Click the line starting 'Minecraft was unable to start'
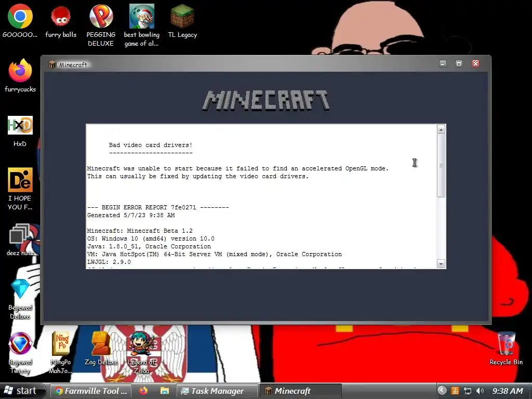Viewport: 532px width, 399px height. click(x=238, y=169)
